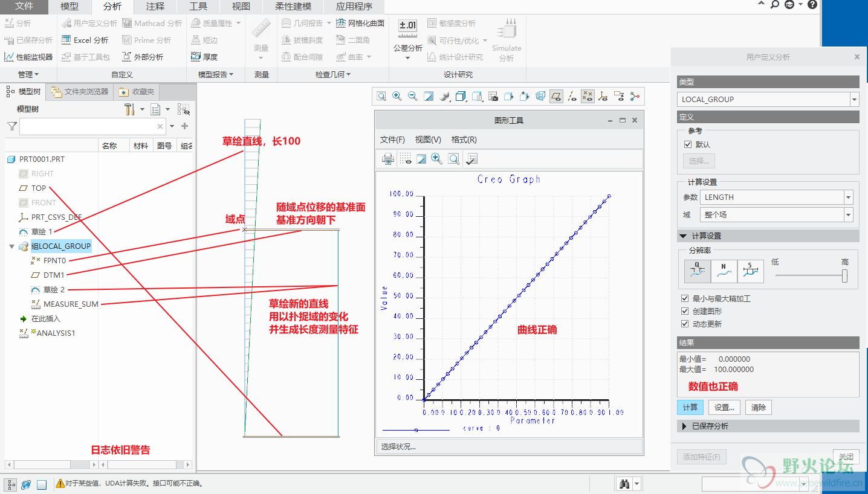Viewport: 868px width, 494px height.
Task: Toggle the 默认 reference checkbox
Action: pyautogui.click(x=687, y=144)
